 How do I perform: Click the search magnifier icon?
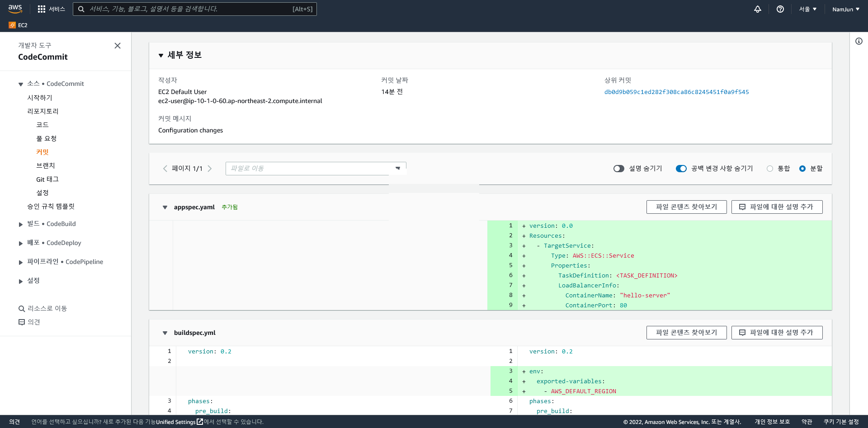(x=81, y=9)
